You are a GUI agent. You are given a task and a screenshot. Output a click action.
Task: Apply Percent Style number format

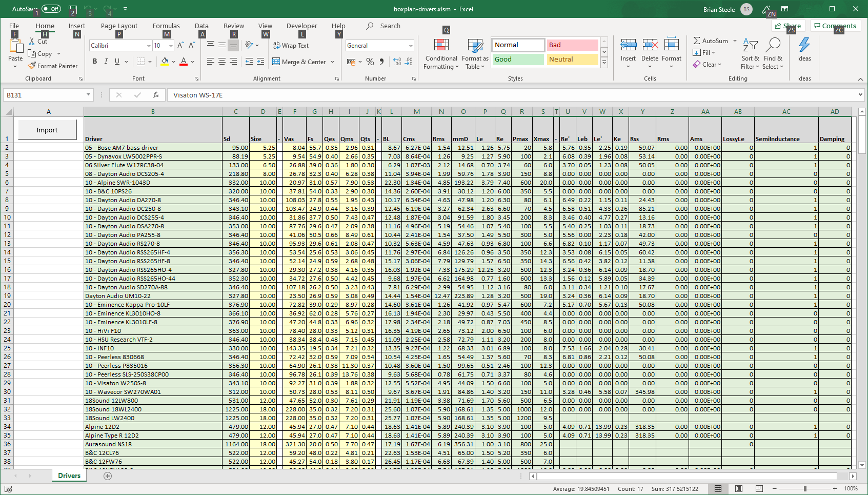tap(370, 62)
